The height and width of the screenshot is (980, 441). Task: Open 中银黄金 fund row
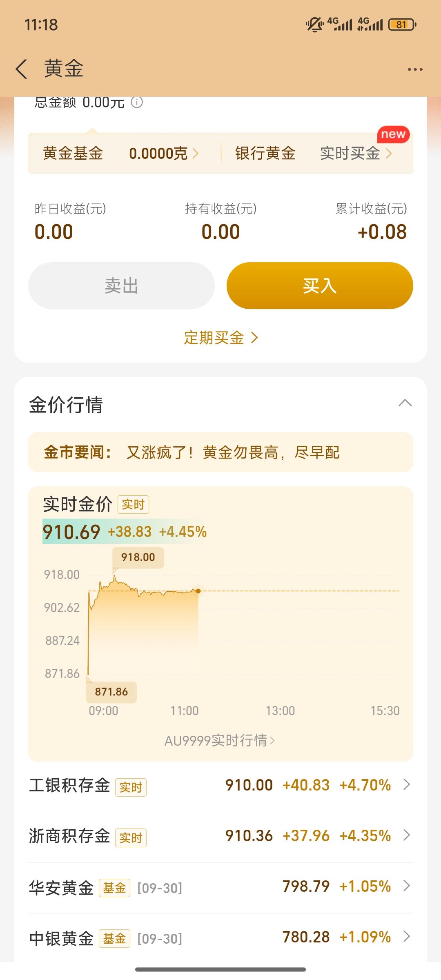[x=220, y=937]
